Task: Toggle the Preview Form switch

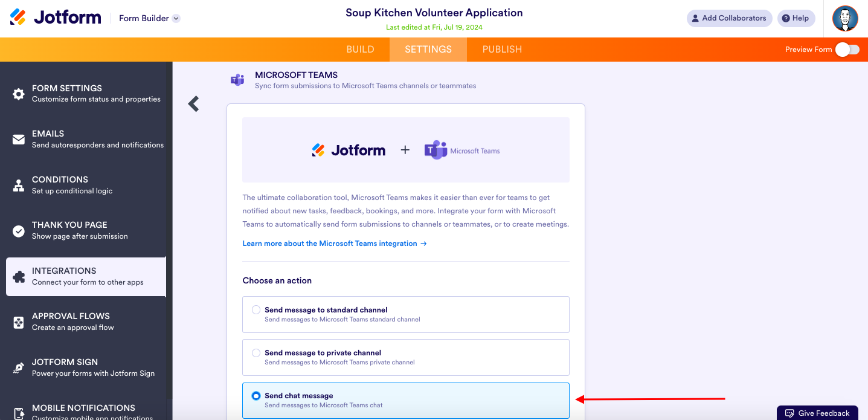Action: tap(847, 50)
